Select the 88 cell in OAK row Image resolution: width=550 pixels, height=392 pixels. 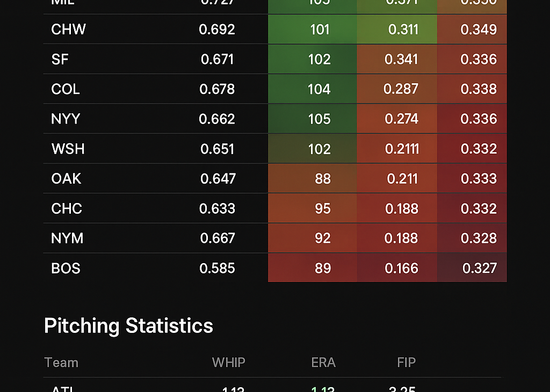click(323, 178)
